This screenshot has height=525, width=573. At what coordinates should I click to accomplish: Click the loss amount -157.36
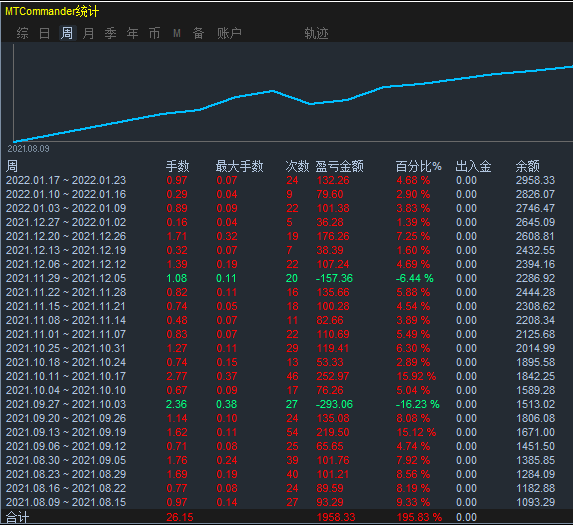334,278
